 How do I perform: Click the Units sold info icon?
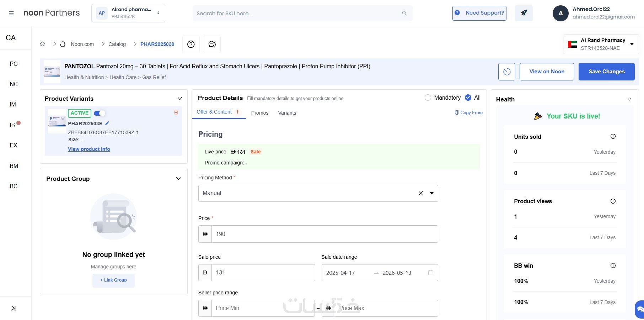point(613,136)
